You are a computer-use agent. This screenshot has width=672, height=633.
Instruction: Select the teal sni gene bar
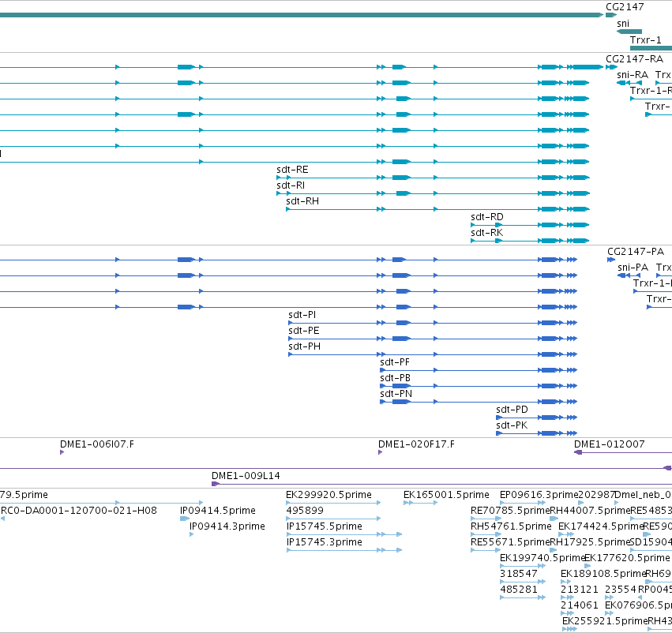629,32
